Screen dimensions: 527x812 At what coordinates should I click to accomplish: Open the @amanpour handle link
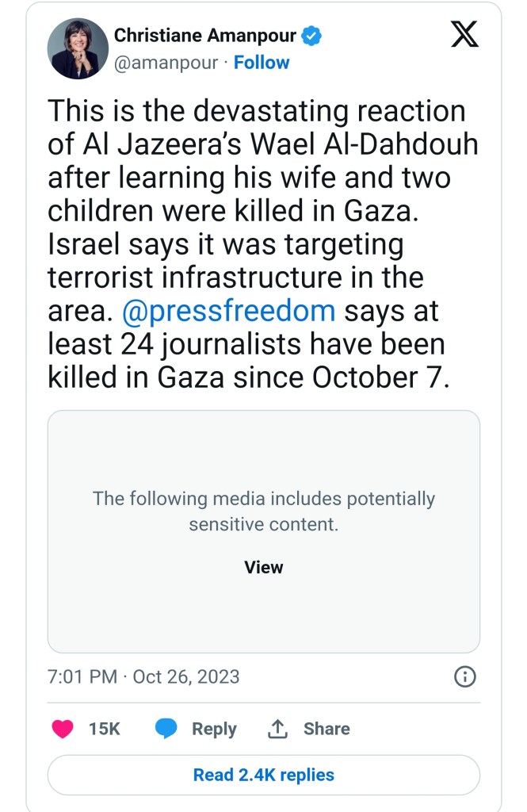click(166, 63)
